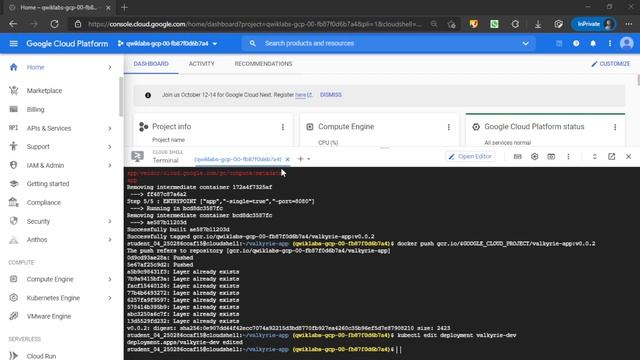Click the Google Cloud Platform logo
640x360 pixels.
coord(67,43)
